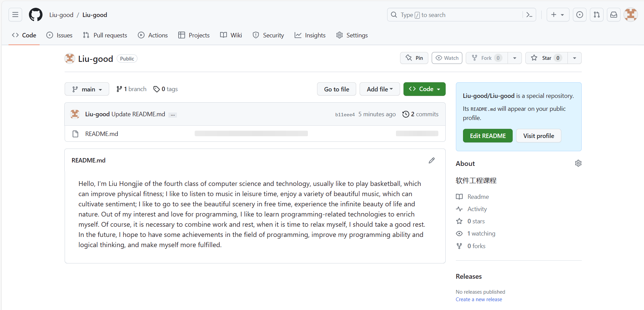Open About settings gear

[578, 163]
